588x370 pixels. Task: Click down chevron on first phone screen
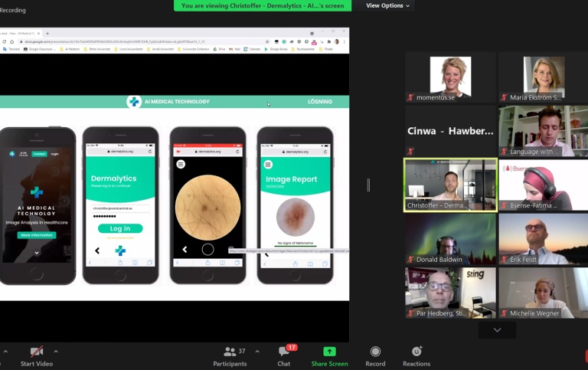37,253
